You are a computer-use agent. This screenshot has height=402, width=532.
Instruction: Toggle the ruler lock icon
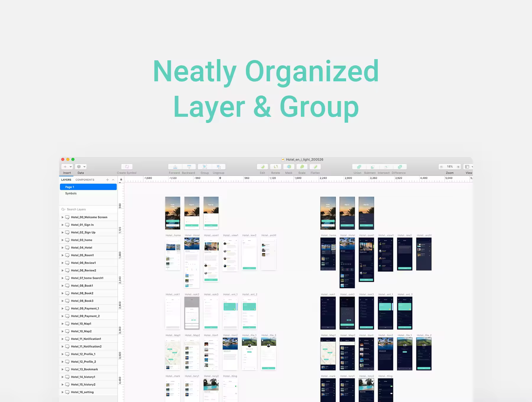(x=121, y=179)
